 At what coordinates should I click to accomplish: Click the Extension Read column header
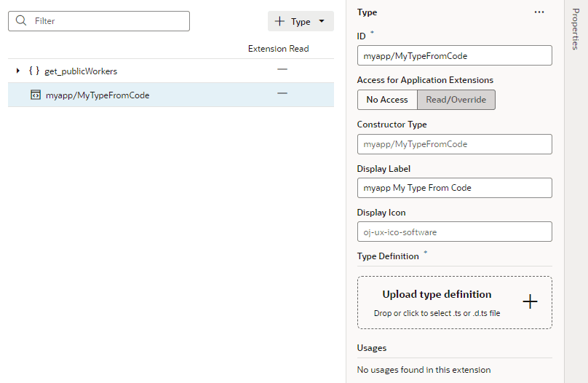(x=278, y=49)
